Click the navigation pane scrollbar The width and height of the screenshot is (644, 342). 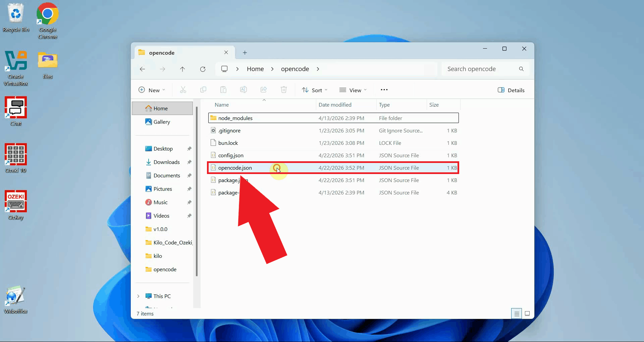tap(197, 191)
